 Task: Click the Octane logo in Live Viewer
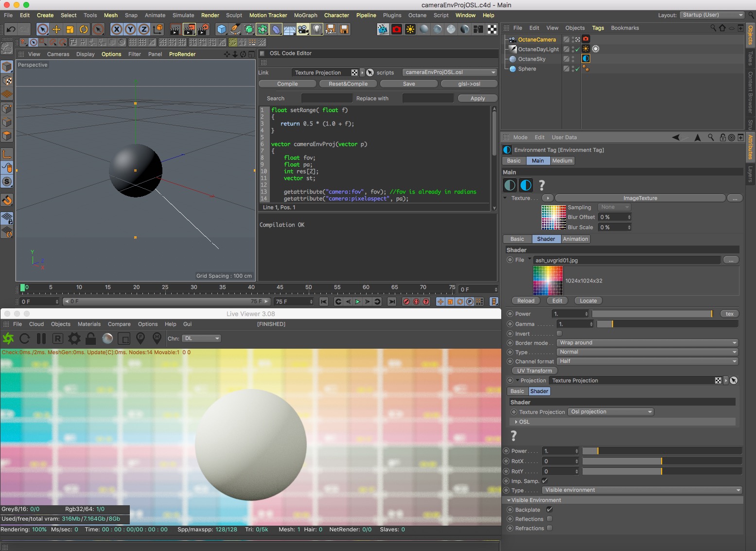click(x=8, y=338)
